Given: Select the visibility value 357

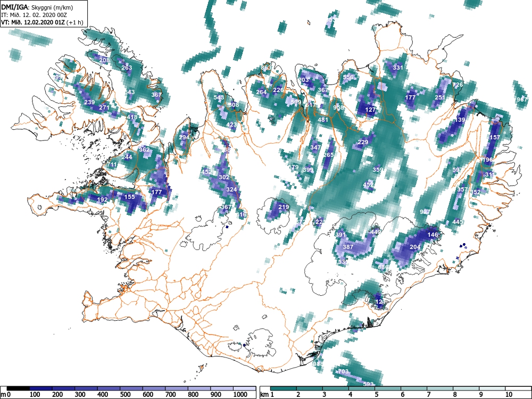Looking at the screenshot, I should click(x=462, y=189).
